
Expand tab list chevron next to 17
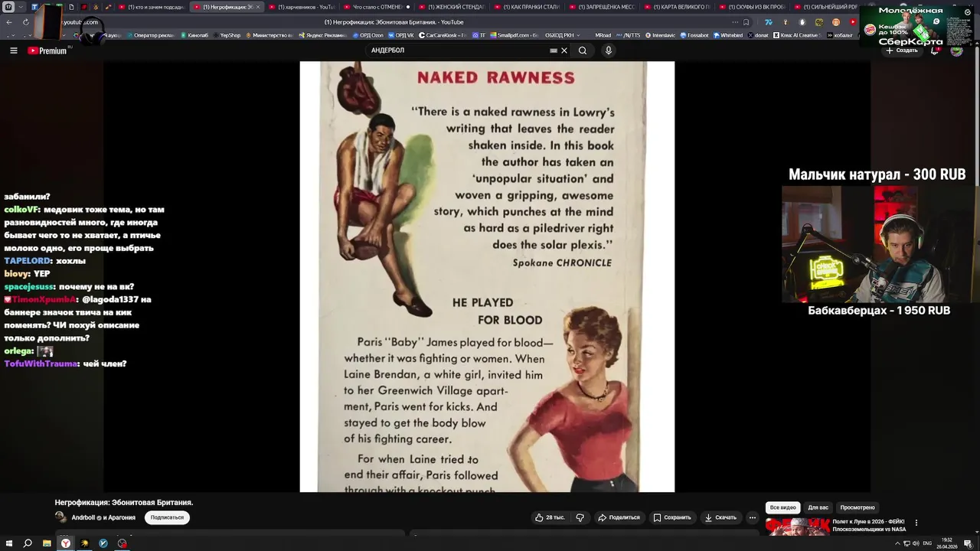coord(21,7)
